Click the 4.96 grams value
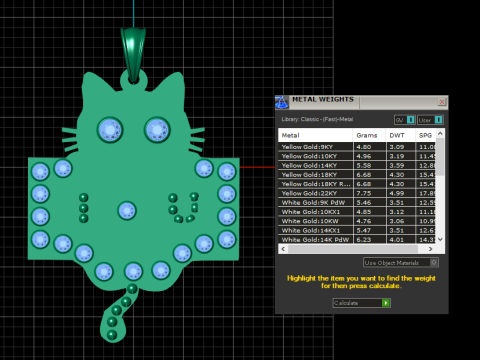This screenshot has width=480, height=360. point(364,156)
